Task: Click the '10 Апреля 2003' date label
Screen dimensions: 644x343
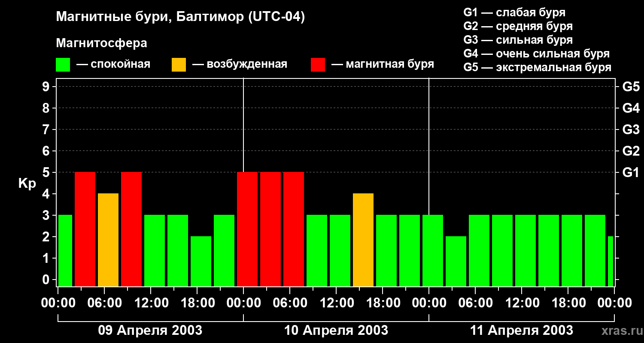Action: [x=336, y=331]
